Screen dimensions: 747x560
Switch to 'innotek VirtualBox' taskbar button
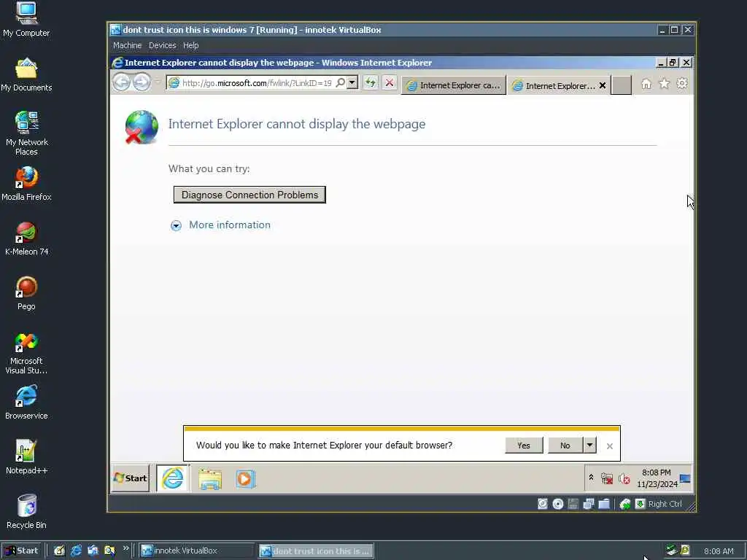pos(196,551)
